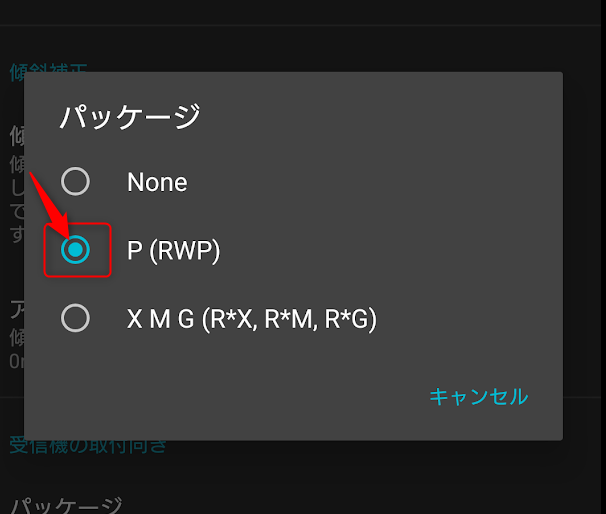This screenshot has width=606, height=514.
Task: Click the "X M G (R*X, R*M, R*G)" label
Action: (x=251, y=320)
